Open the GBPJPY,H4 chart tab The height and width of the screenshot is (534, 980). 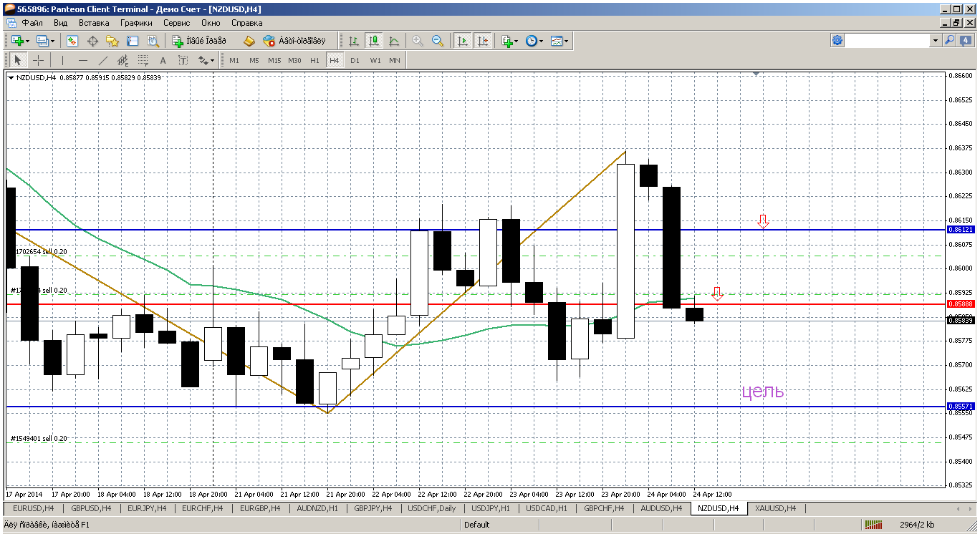coord(374,508)
